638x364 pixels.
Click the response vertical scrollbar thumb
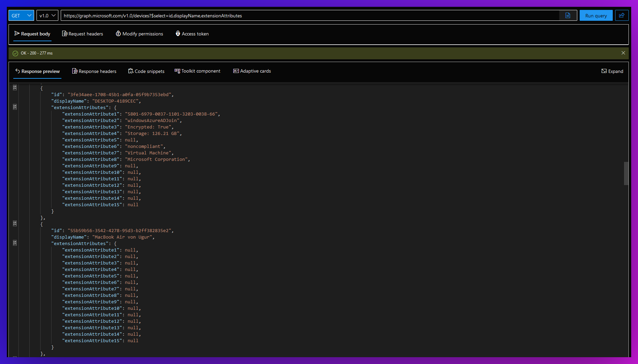tap(626, 173)
